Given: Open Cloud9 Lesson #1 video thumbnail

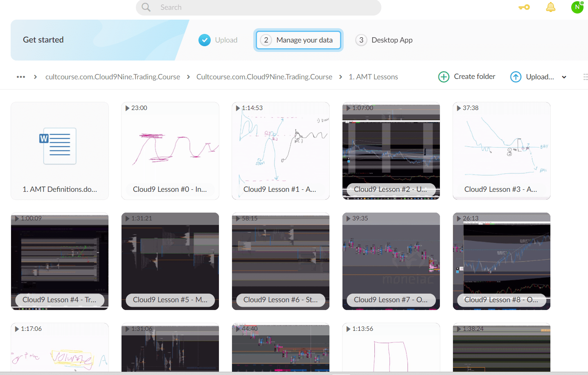Looking at the screenshot, I should (x=281, y=151).
